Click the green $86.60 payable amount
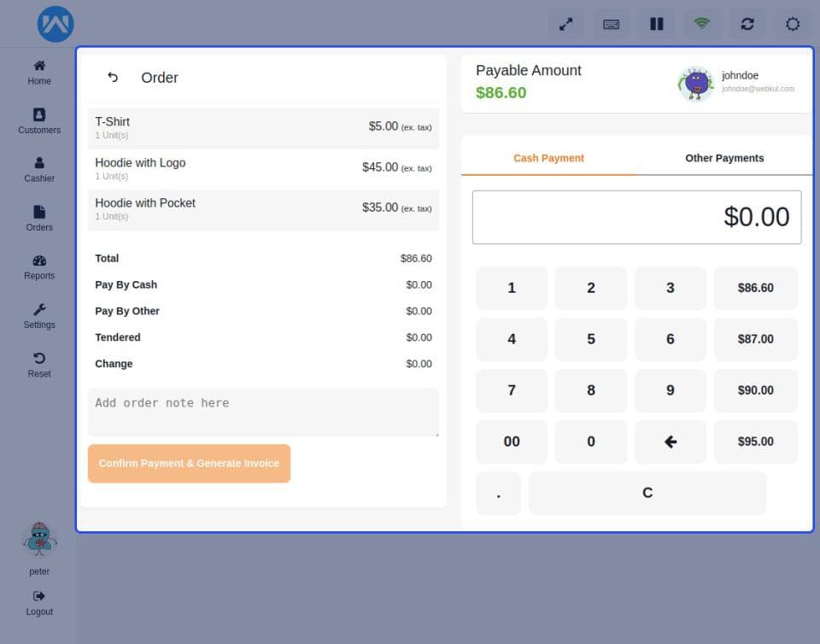Image resolution: width=820 pixels, height=644 pixels. click(x=501, y=93)
